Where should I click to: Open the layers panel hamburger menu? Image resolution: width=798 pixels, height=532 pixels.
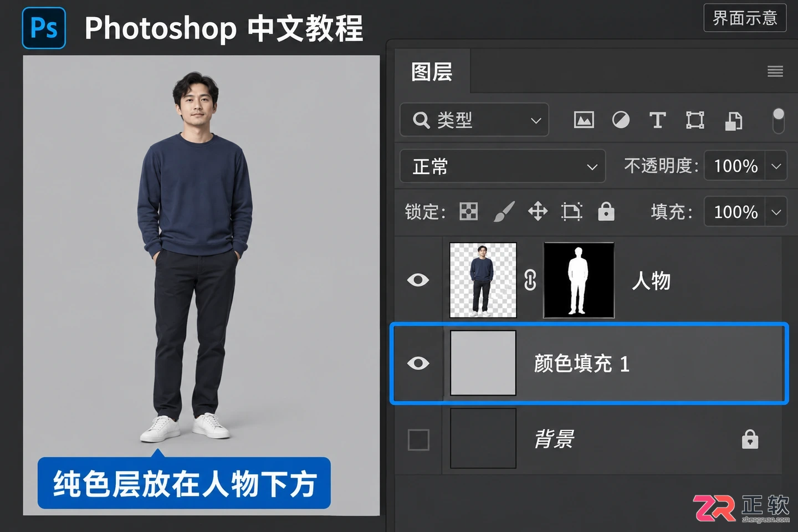[775, 71]
